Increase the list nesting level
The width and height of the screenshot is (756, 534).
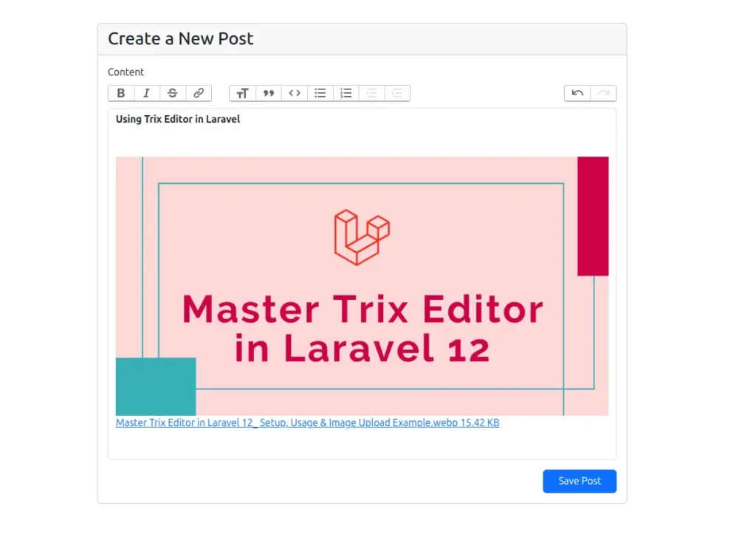point(397,92)
